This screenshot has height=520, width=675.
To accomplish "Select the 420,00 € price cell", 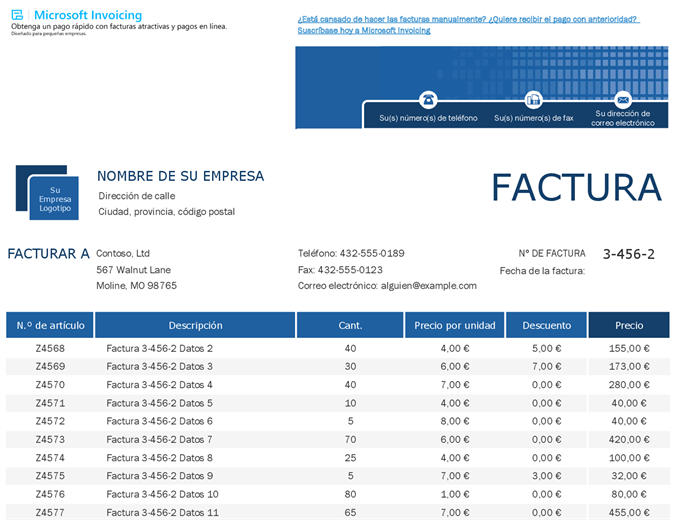I will click(629, 440).
